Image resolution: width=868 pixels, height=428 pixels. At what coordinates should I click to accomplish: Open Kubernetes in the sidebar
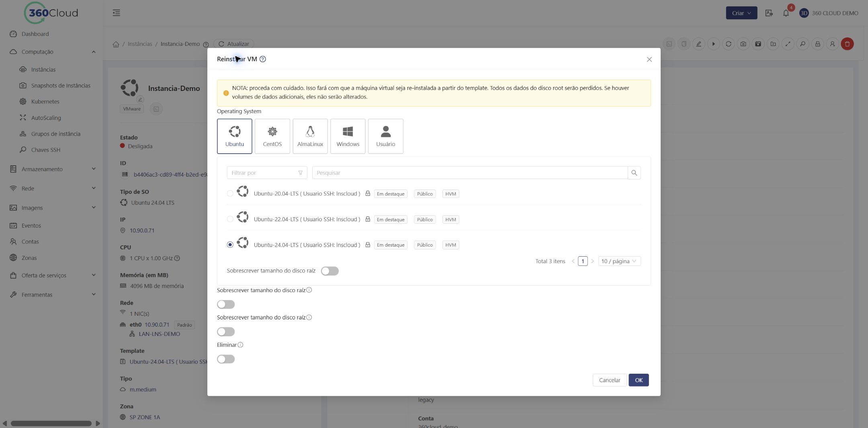click(x=45, y=101)
